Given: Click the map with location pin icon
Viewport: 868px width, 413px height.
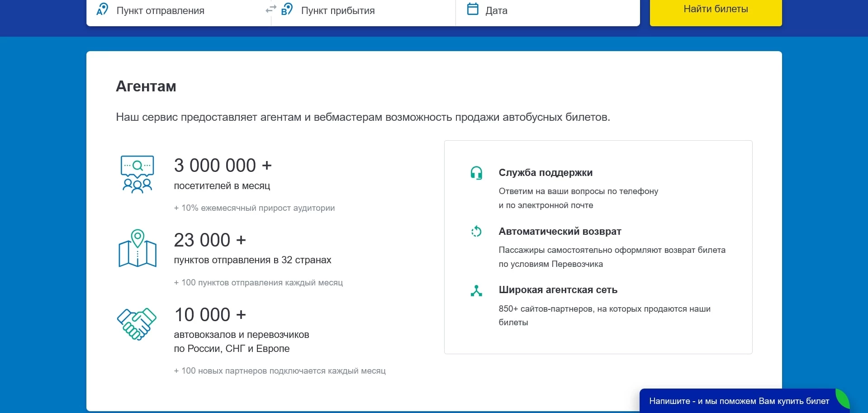Looking at the screenshot, I should (137, 248).
